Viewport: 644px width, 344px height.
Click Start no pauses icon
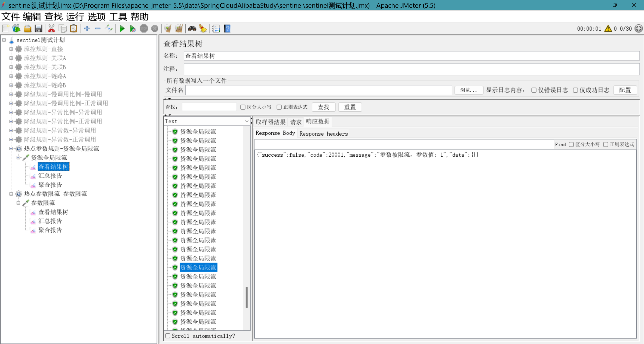click(133, 29)
